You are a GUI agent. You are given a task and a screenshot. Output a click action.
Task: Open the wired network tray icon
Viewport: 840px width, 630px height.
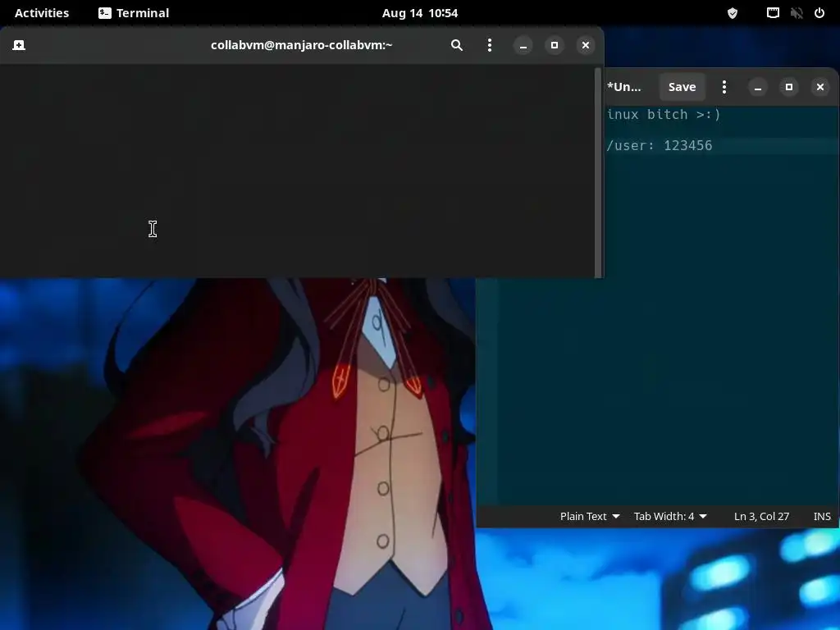[773, 13]
